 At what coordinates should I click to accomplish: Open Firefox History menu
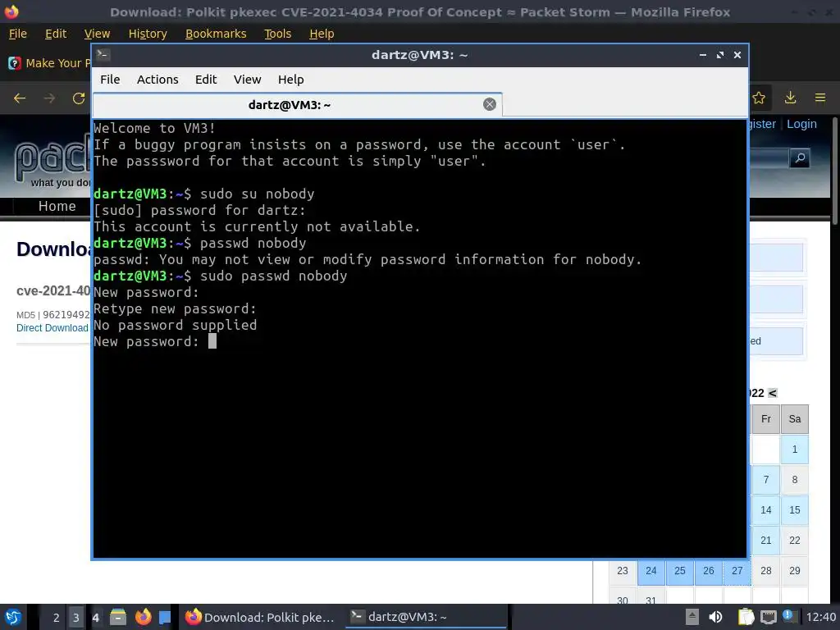coord(148,34)
